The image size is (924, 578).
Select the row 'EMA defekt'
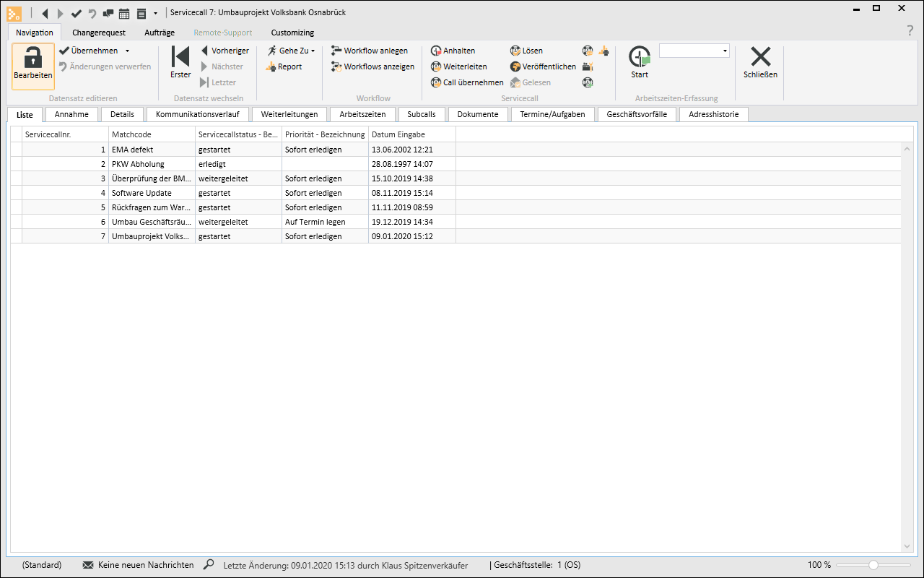click(456, 150)
